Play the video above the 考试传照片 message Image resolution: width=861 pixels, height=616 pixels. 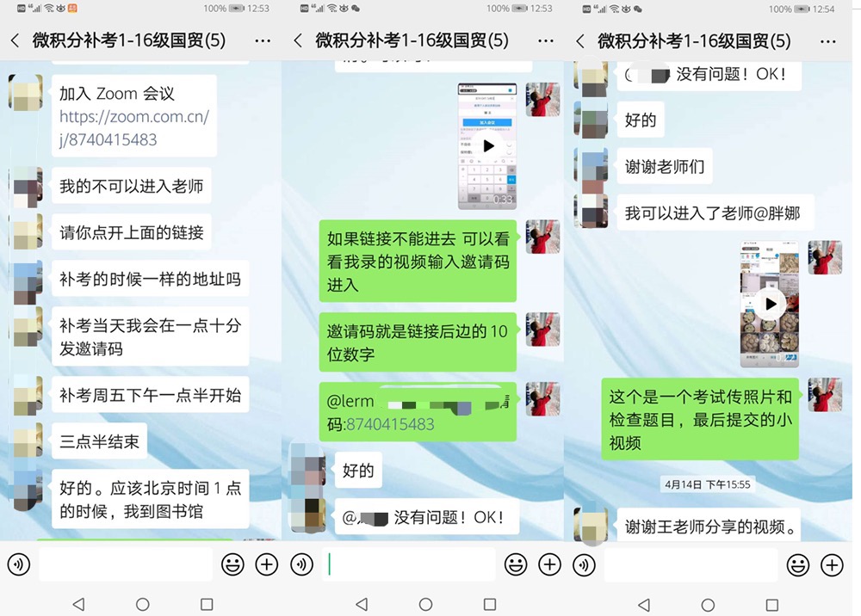(770, 304)
